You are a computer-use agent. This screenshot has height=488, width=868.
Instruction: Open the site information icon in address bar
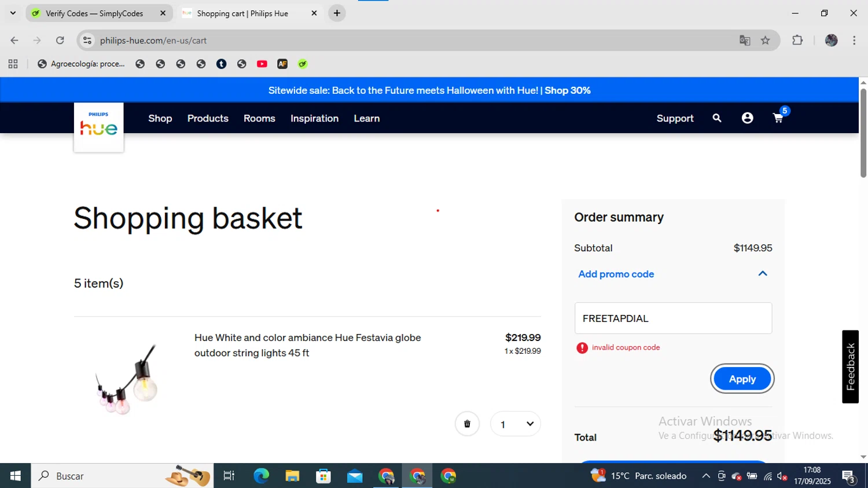click(x=87, y=41)
